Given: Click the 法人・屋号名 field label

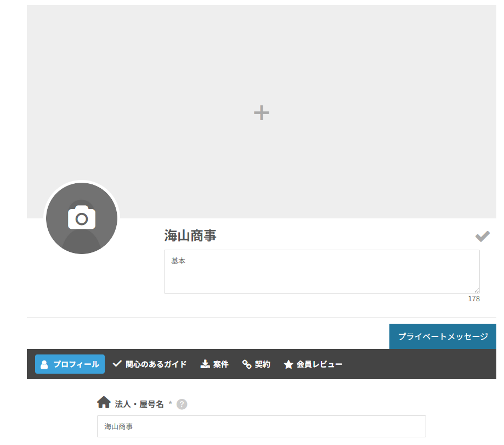Looking at the screenshot, I should 139,404.
